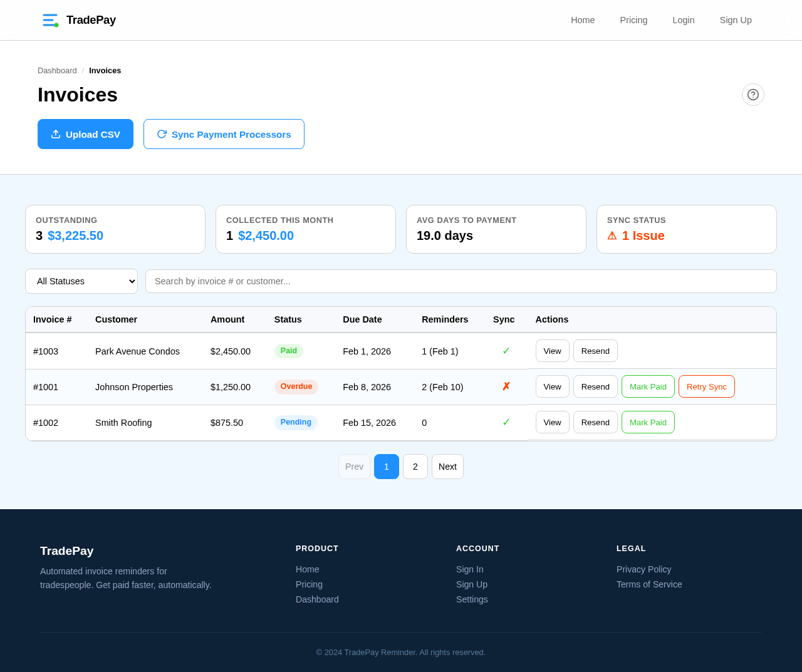
Task: Resend reminder for invoice #1001
Action: click(x=595, y=386)
